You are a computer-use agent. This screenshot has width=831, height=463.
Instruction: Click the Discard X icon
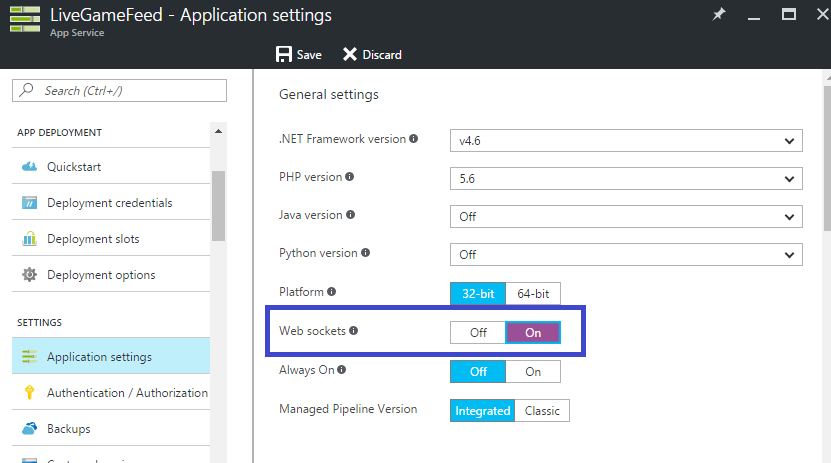pyautogui.click(x=350, y=54)
